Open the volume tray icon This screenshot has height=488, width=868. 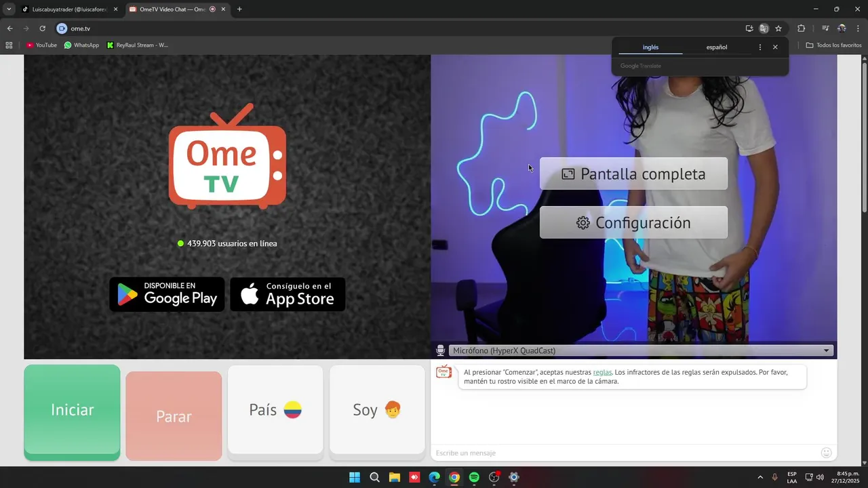click(x=820, y=477)
